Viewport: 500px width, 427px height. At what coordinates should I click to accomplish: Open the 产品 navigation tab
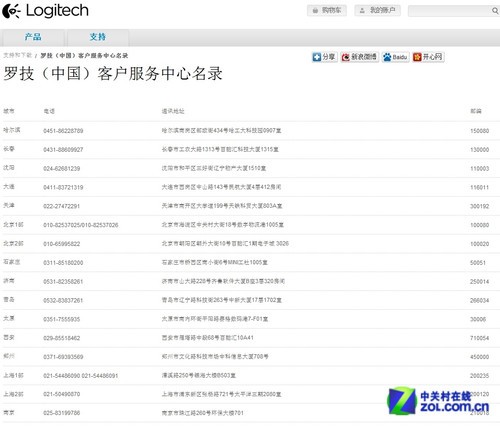click(33, 37)
